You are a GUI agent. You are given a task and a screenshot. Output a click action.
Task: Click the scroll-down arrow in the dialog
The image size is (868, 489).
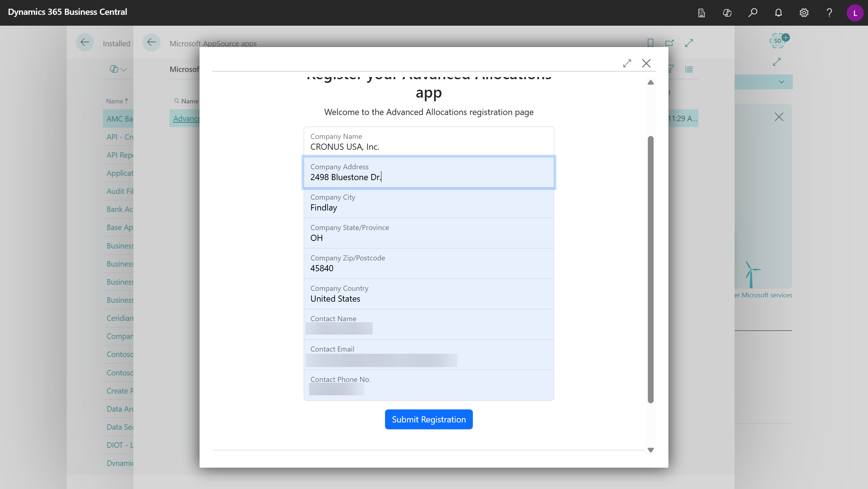[650, 450]
